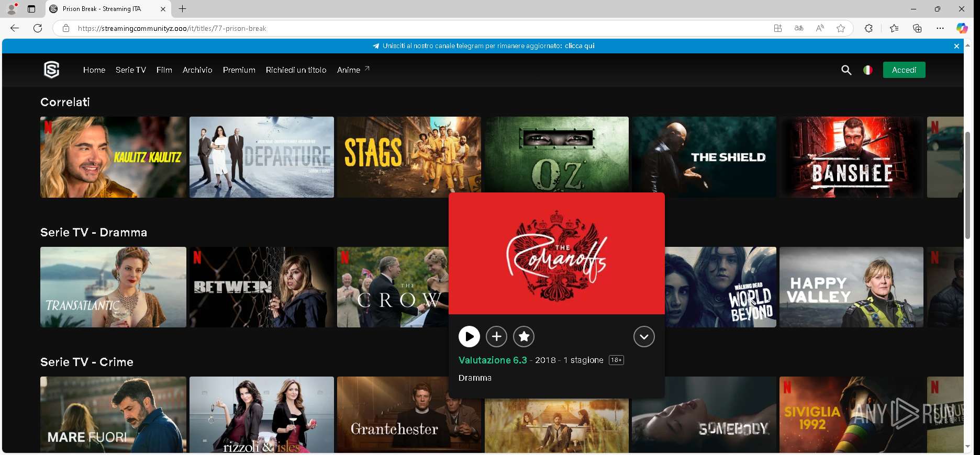Click the '18+' age rating badge
Screen dimensions: 980x455
[x=616, y=360]
